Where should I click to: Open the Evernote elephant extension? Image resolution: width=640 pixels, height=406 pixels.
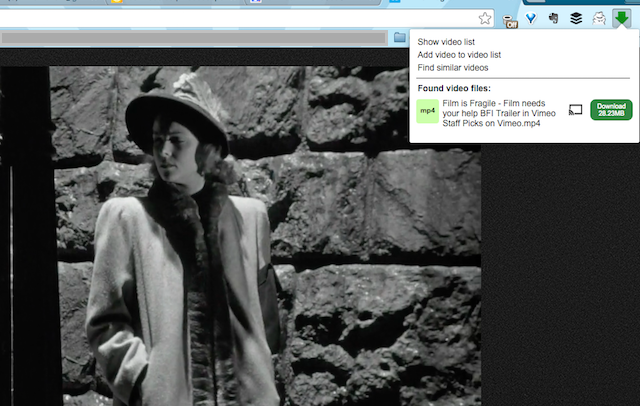553,18
